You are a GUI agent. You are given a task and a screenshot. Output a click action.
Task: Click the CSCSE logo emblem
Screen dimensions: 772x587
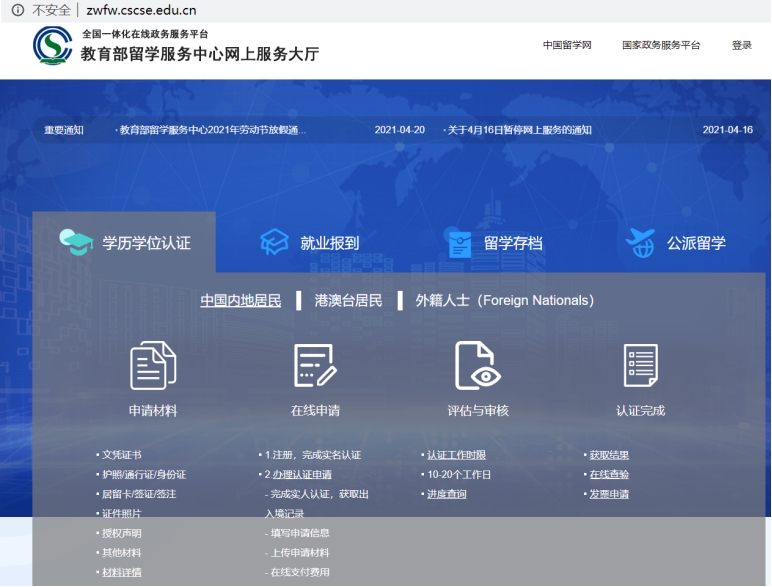point(52,45)
